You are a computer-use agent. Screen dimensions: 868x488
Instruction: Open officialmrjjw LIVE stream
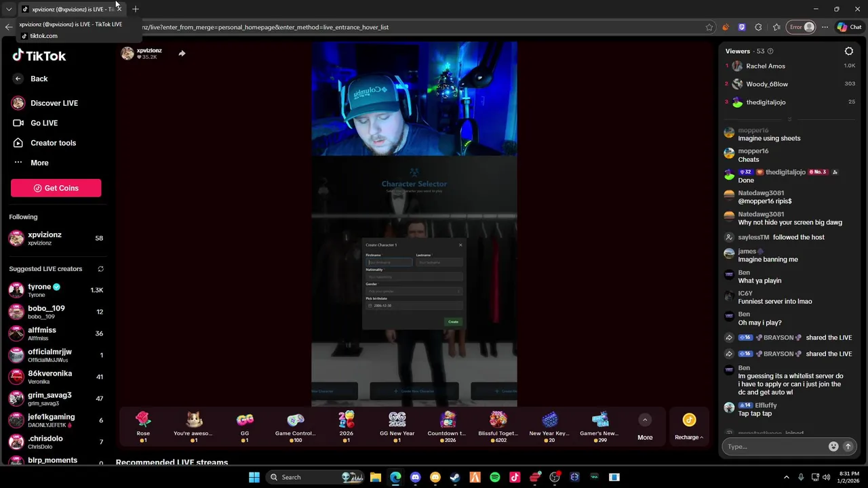coord(56,355)
